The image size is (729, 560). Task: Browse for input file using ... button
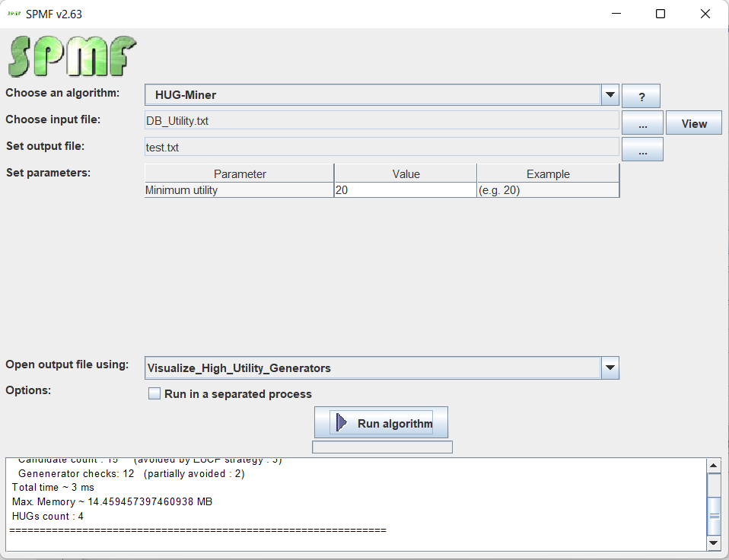click(x=642, y=123)
